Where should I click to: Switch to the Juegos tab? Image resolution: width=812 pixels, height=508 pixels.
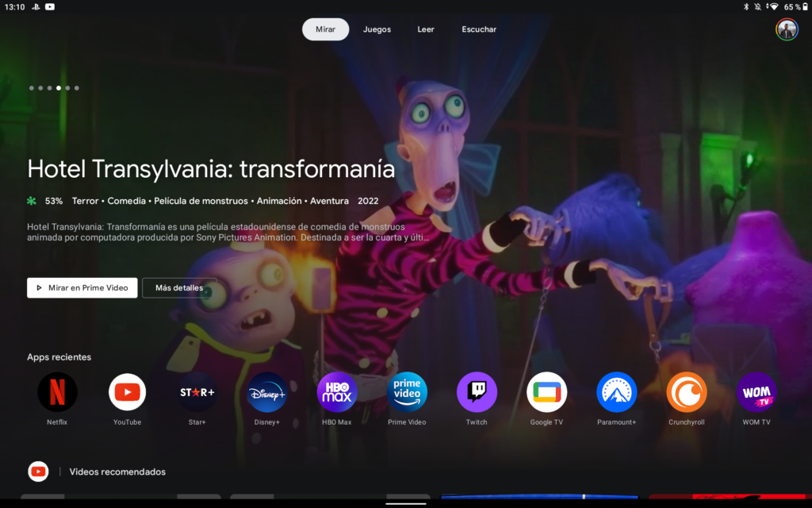click(377, 29)
